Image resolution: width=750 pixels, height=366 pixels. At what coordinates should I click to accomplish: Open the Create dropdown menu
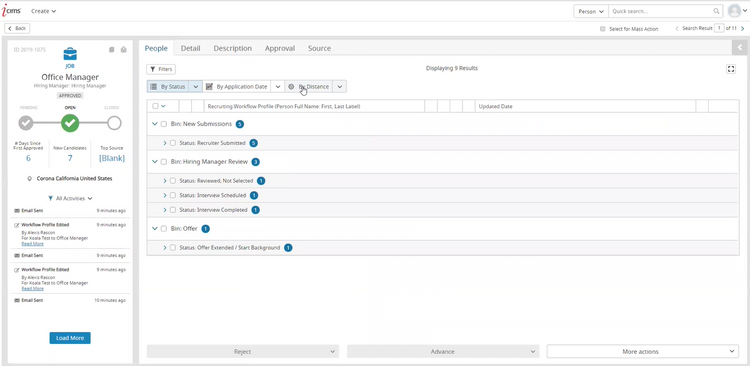coord(44,11)
